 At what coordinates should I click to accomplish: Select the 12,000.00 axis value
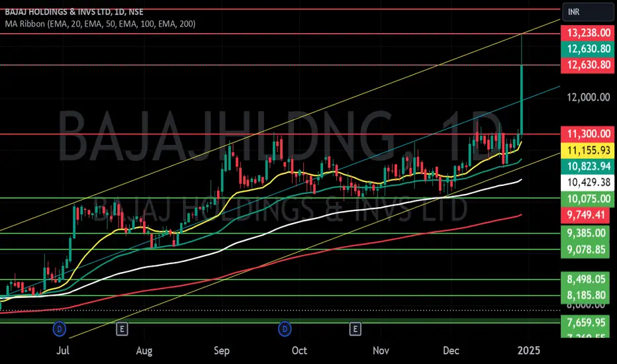tap(589, 97)
